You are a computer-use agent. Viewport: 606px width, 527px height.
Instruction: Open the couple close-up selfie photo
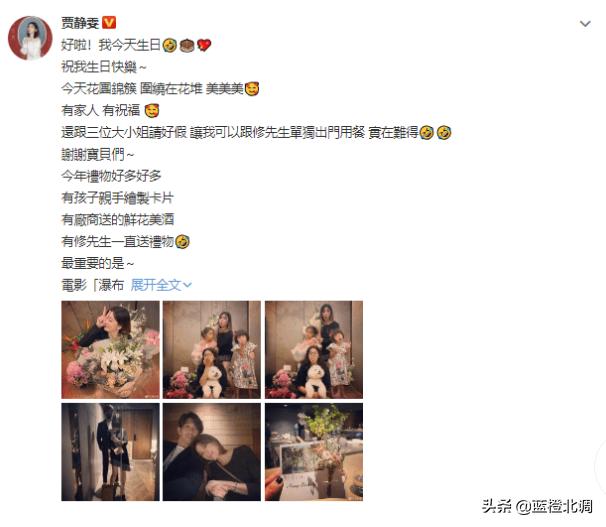coord(212,452)
